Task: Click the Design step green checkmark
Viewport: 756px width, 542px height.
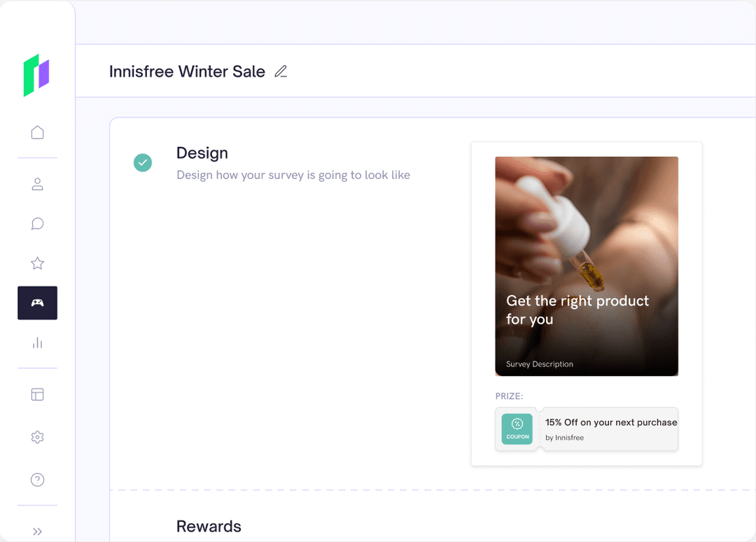Action: 143,163
